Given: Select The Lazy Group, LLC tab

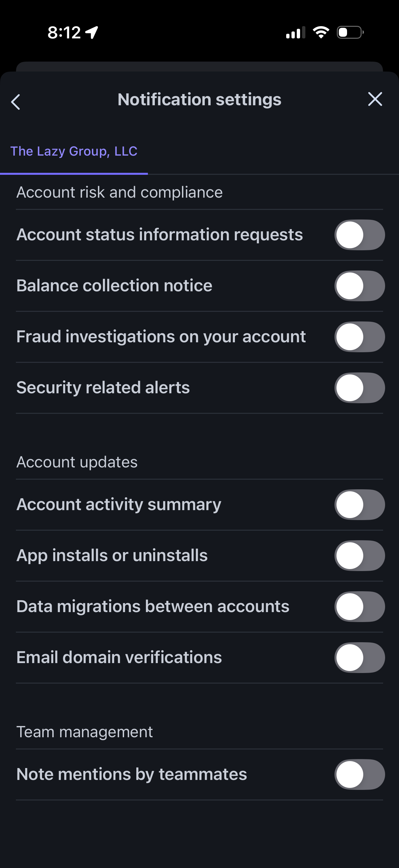Looking at the screenshot, I should click(x=74, y=151).
